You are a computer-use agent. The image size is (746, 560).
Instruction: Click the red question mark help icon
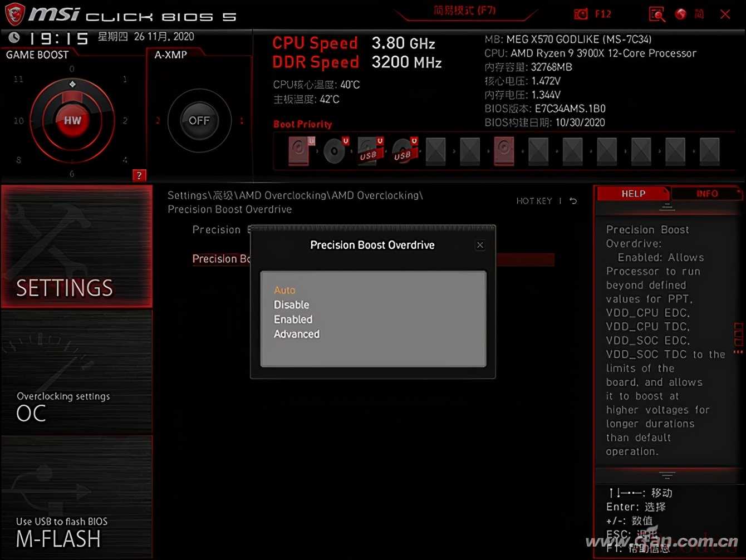click(x=139, y=175)
